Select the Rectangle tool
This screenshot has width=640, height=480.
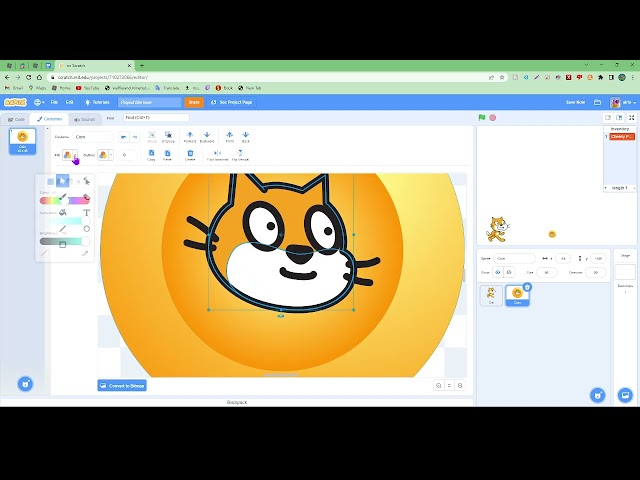pos(62,244)
